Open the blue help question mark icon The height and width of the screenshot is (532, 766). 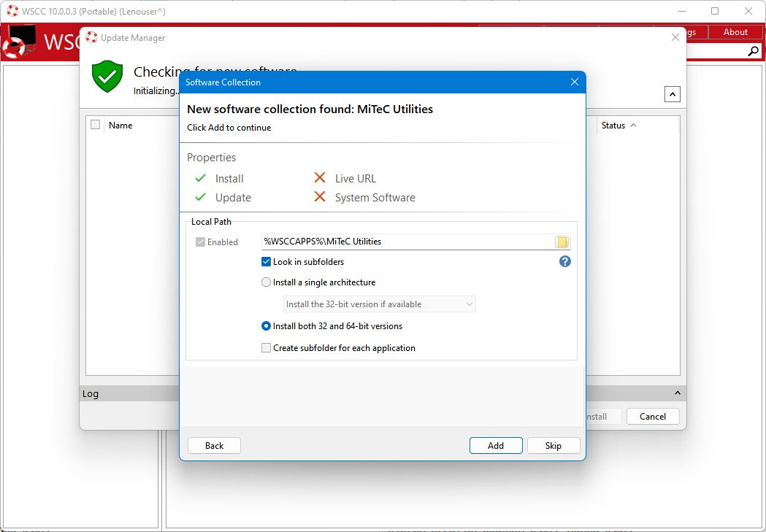564,261
